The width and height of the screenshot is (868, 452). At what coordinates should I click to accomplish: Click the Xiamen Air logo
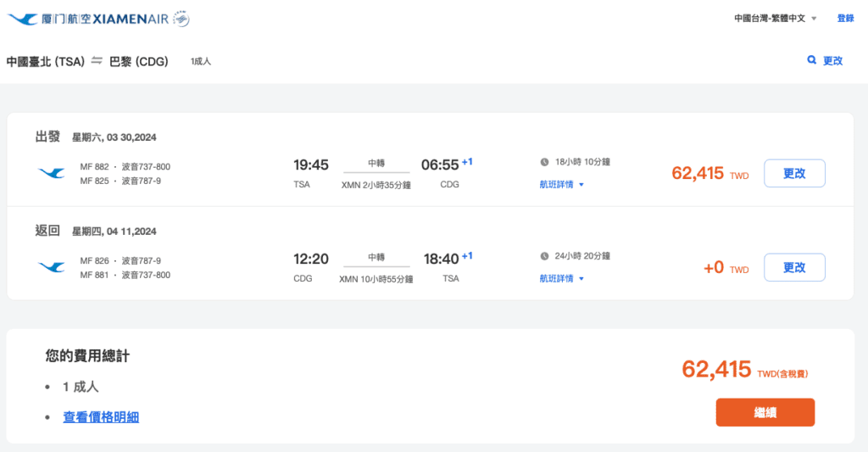[x=88, y=19]
